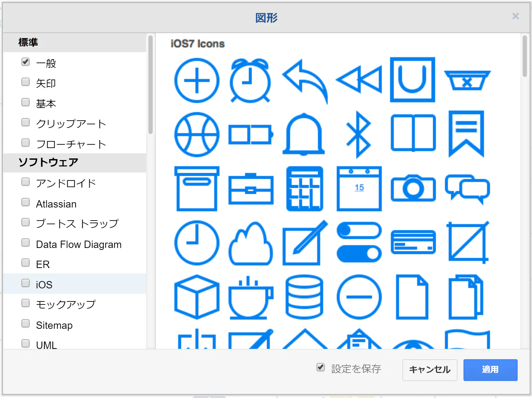Click the キャンセル button
The image size is (532, 398).
[x=430, y=370]
